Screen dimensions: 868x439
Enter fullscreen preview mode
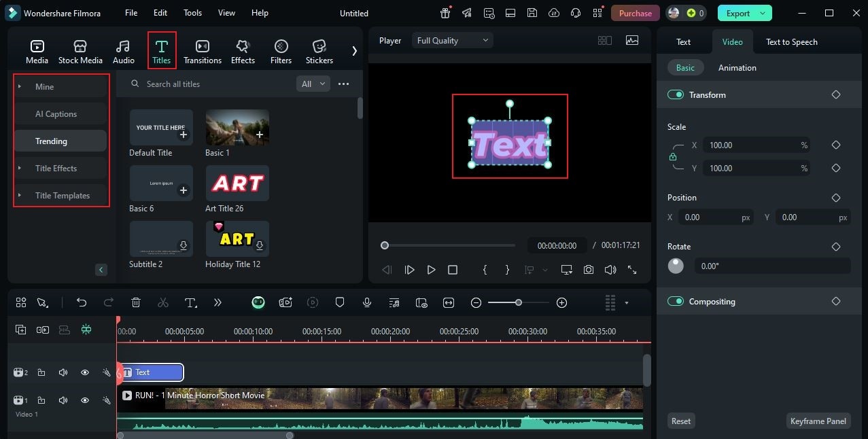pyautogui.click(x=632, y=270)
